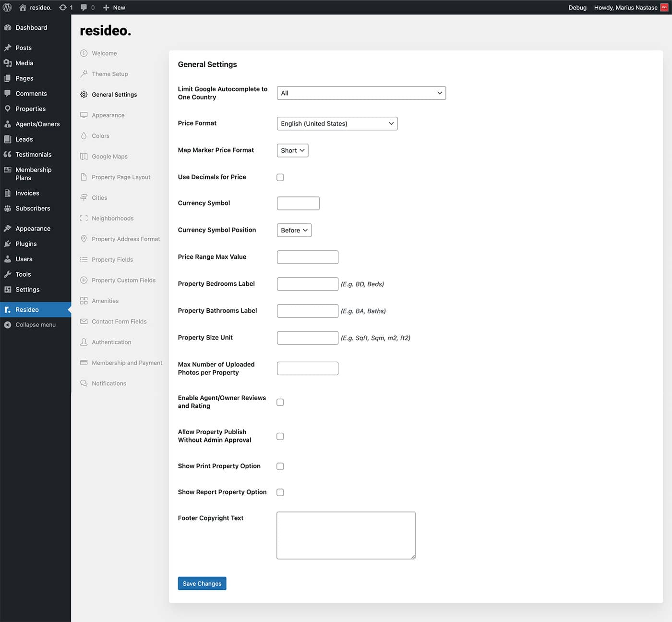
Task: Toggle Show Print Property Option checkbox
Action: click(280, 466)
